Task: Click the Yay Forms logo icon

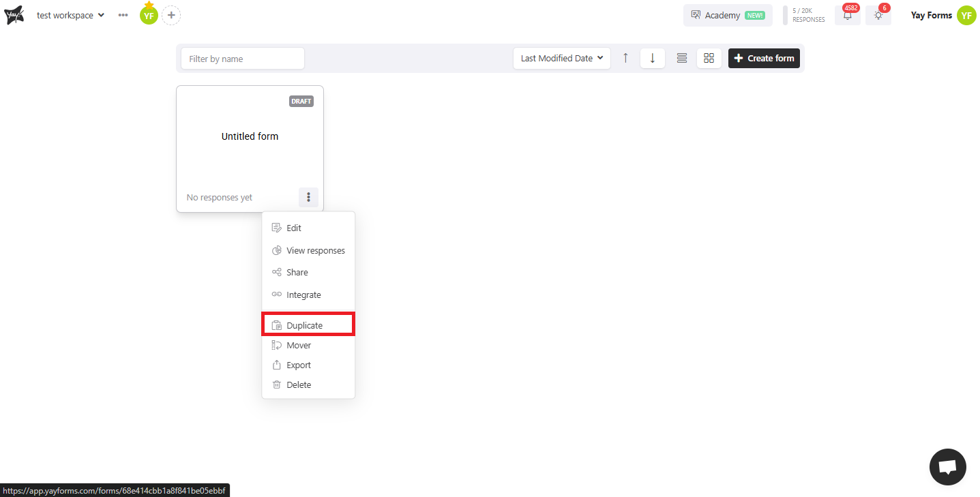Action: point(14,15)
